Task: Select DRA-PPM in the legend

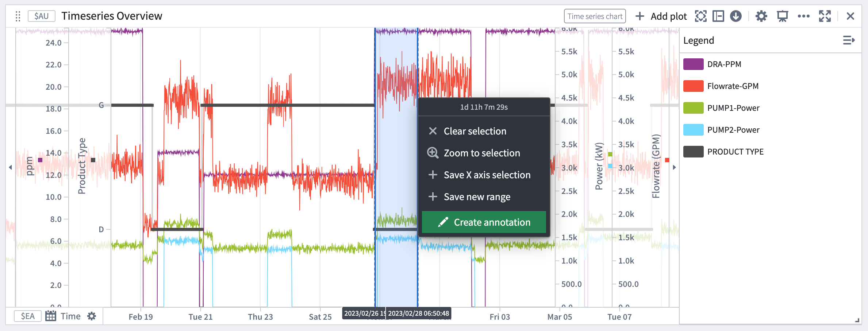Action: [x=724, y=64]
